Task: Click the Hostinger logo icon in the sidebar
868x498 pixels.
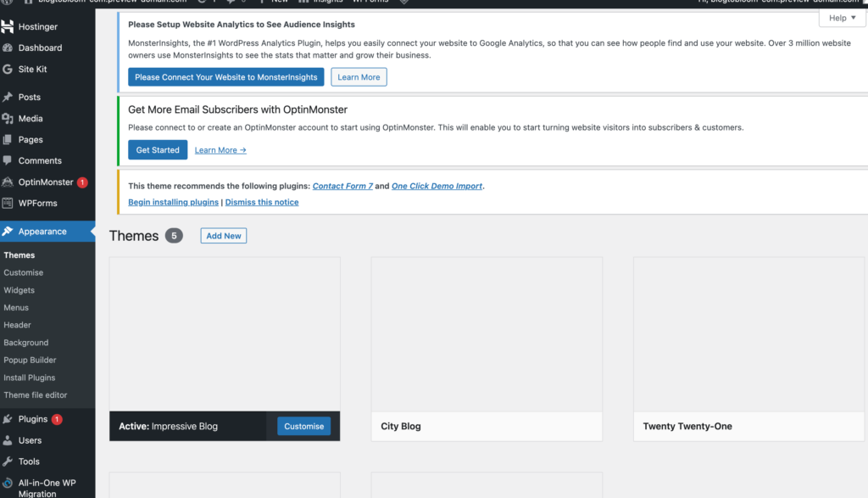Action: click(x=7, y=26)
